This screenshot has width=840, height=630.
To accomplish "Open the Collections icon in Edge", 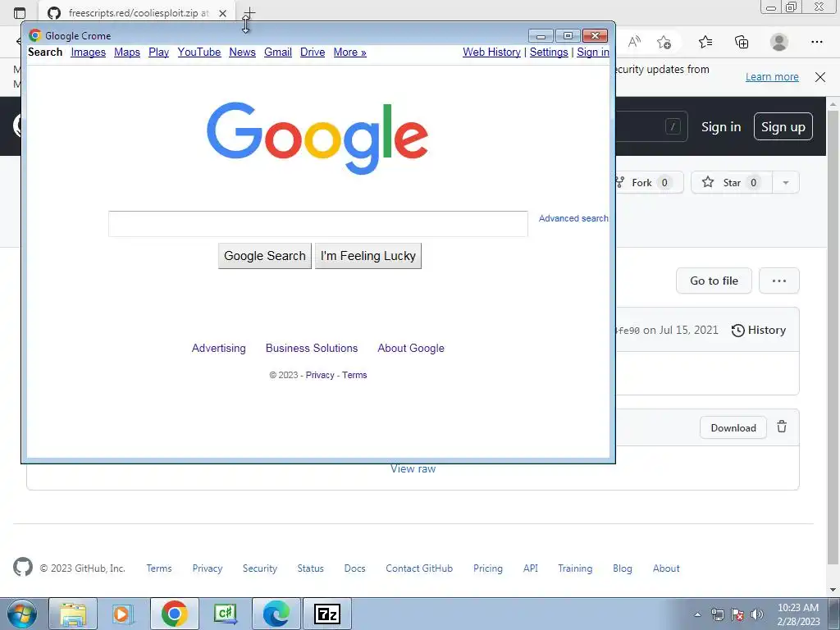I will (x=742, y=42).
